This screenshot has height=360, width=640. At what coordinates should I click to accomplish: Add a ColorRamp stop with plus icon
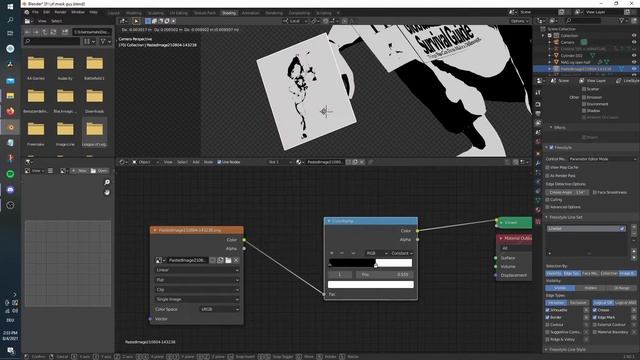point(332,253)
